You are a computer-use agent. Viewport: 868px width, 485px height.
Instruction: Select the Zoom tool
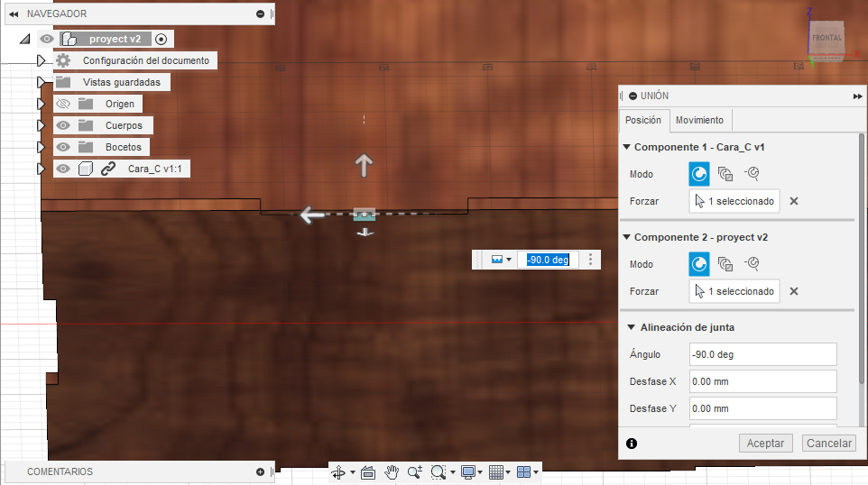pyautogui.click(x=415, y=472)
